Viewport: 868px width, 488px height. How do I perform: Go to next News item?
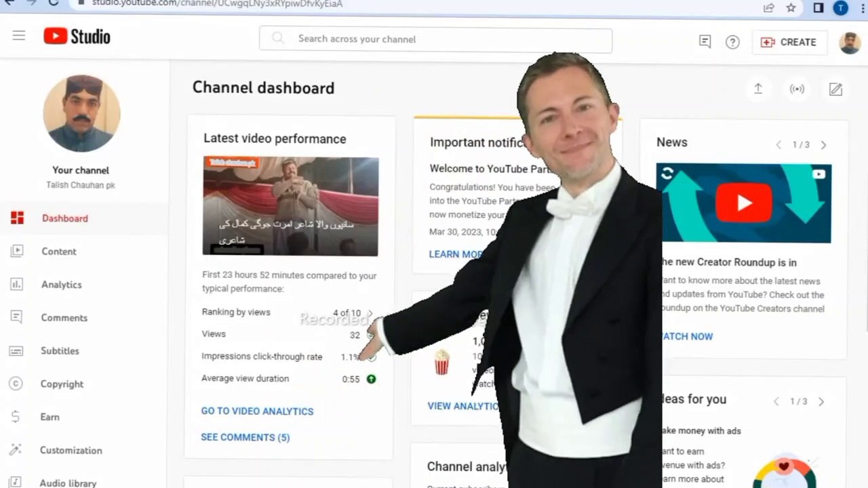pos(823,145)
